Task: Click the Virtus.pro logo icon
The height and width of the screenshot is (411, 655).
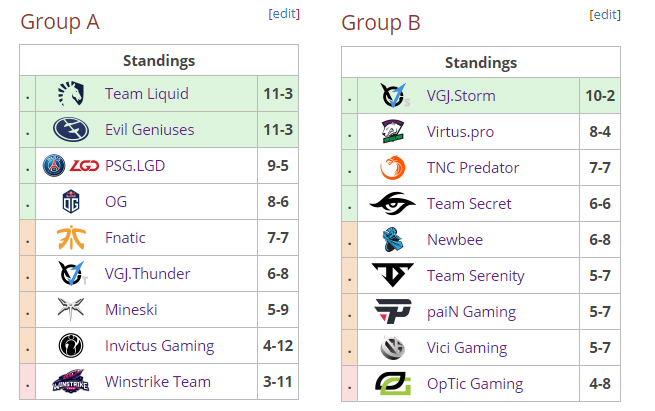Action: (x=392, y=132)
